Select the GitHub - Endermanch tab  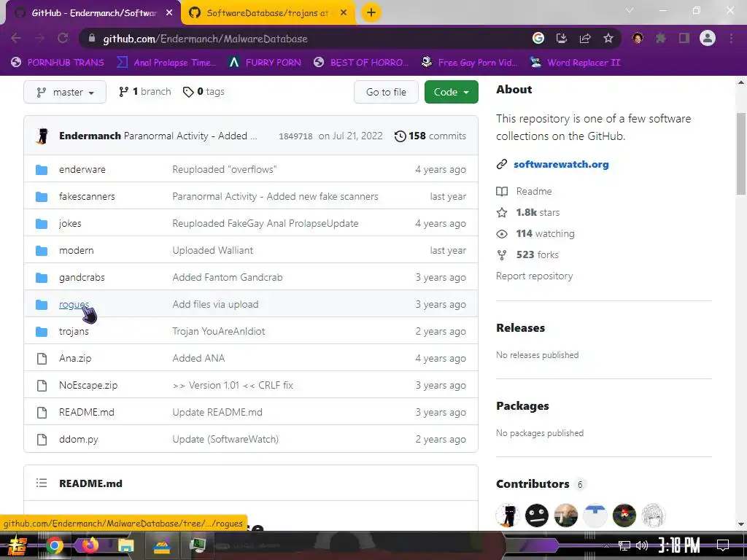click(x=93, y=13)
